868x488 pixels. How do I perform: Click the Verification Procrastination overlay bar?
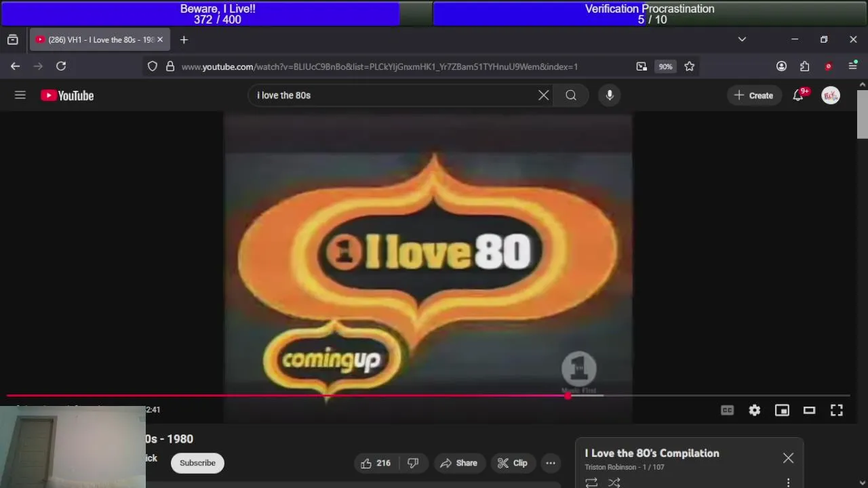point(650,14)
